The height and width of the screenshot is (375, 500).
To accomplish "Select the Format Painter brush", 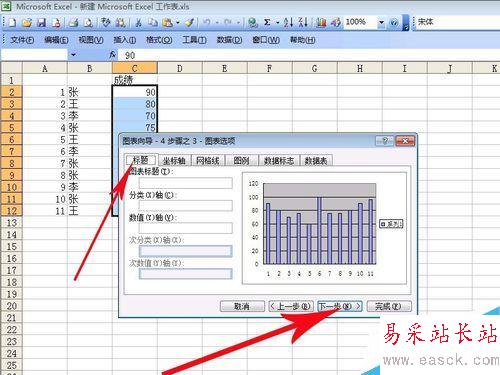I will coord(189,22).
